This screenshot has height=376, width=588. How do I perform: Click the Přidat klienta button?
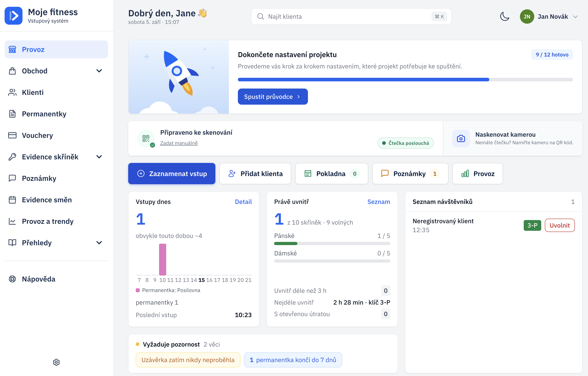click(x=255, y=174)
